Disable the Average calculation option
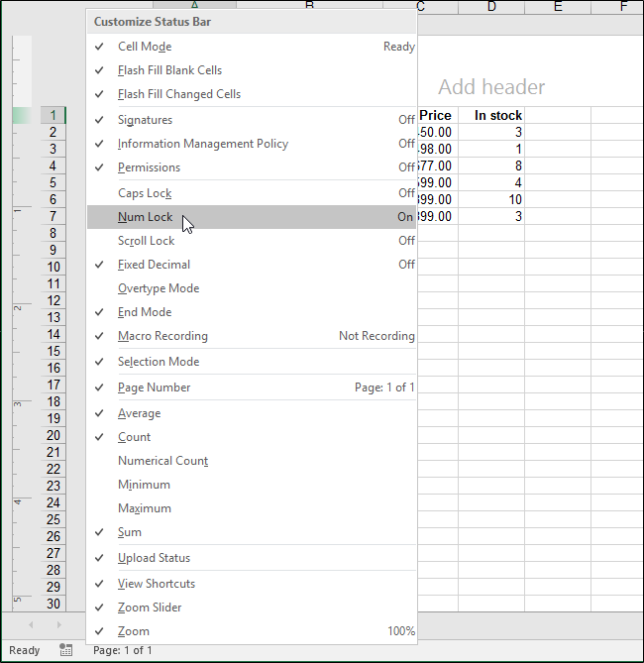The image size is (644, 663). pyautogui.click(x=139, y=413)
